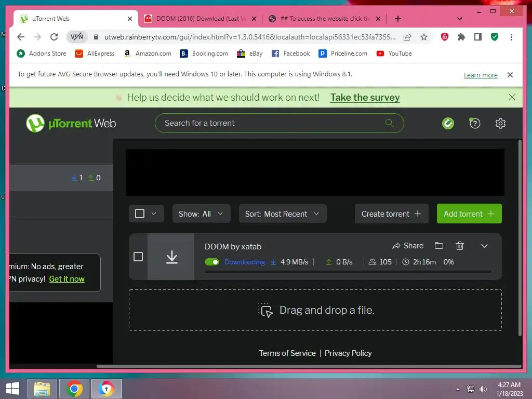Dismiss the AVG update notification bar
Screen dimensions: 532x399
[510, 75]
